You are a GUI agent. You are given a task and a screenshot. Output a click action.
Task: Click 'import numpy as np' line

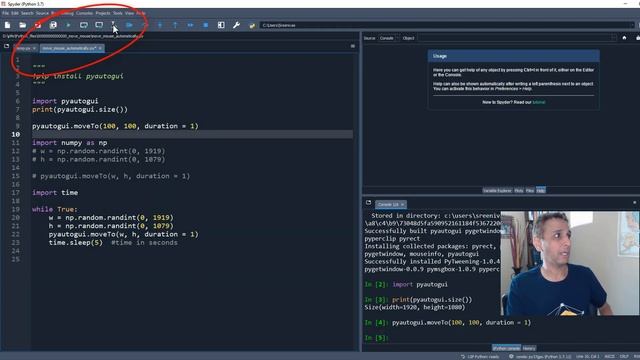(70, 142)
